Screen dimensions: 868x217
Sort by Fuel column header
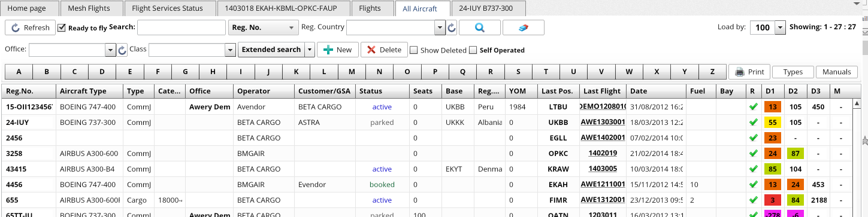pos(702,91)
